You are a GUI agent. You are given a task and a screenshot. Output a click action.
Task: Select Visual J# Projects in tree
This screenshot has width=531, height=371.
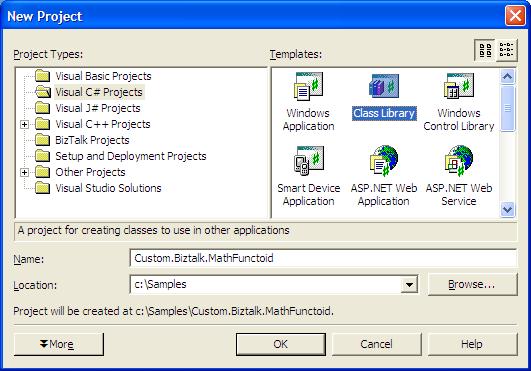[98, 108]
